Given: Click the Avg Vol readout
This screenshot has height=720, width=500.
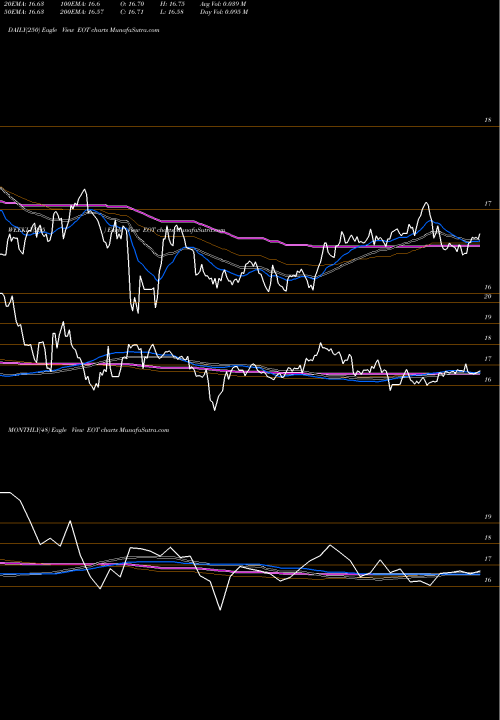Looking at the screenshot, I should (x=223, y=4).
